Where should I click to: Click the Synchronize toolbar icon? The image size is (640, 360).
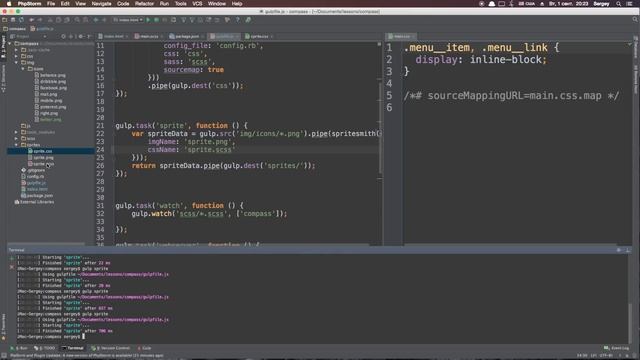(21, 20)
